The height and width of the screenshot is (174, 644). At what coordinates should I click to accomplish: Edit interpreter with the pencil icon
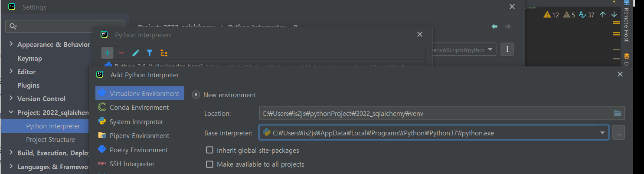(136, 53)
